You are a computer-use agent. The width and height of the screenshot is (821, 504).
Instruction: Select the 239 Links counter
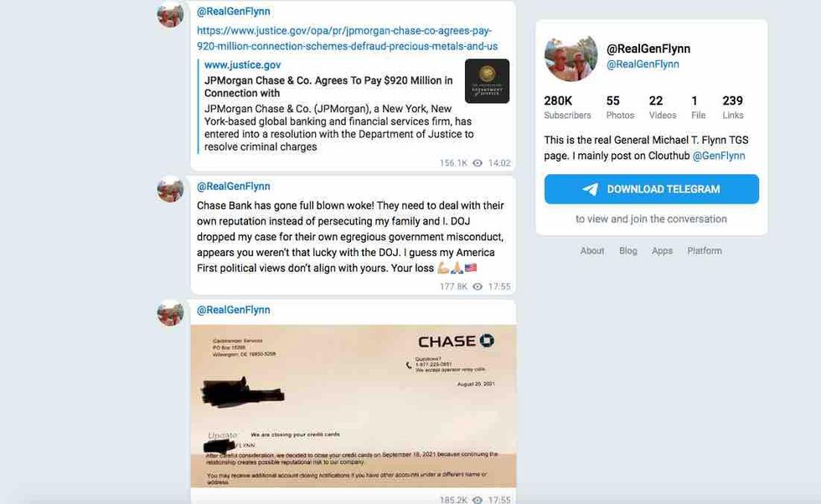tap(732, 107)
